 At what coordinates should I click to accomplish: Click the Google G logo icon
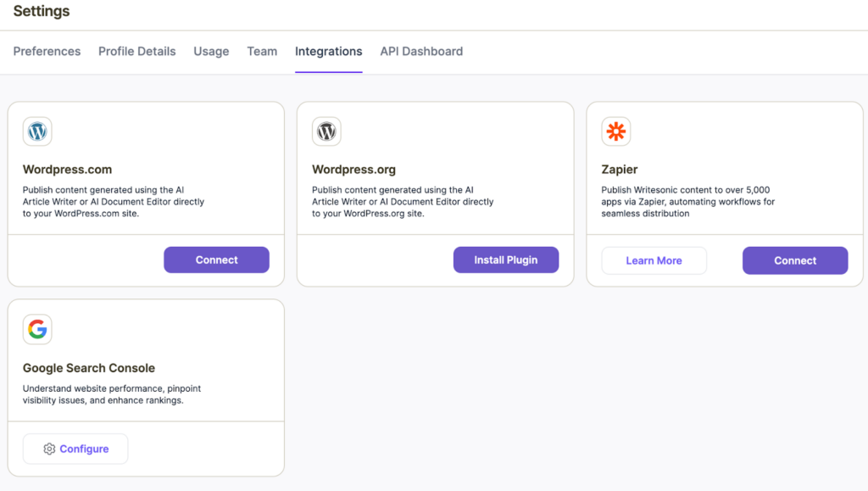(x=37, y=329)
